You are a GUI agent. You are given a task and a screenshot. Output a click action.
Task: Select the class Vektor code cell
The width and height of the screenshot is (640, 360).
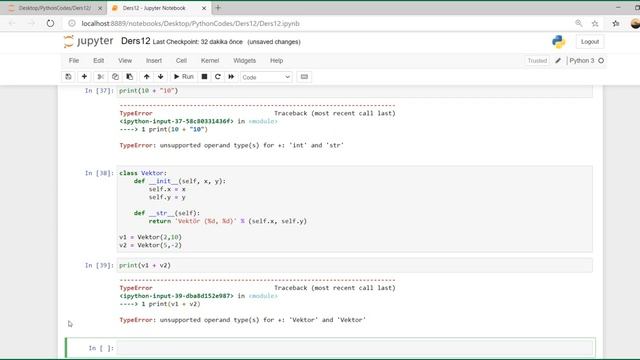pos(354,209)
